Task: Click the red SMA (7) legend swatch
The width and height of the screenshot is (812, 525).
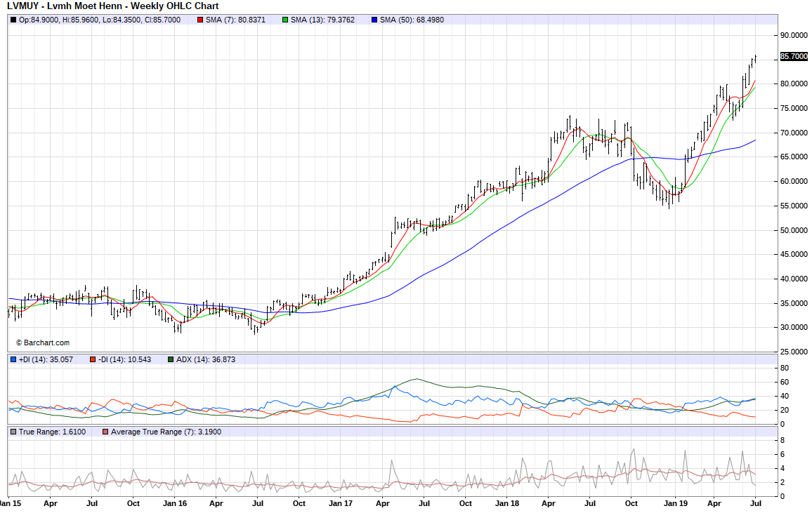Action: tap(200, 20)
